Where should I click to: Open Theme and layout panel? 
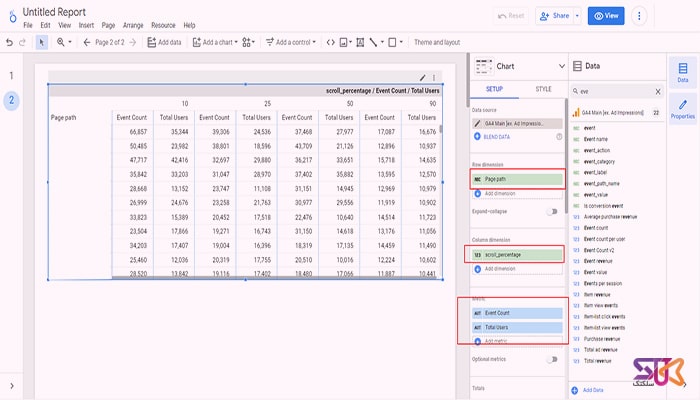pyautogui.click(x=437, y=42)
